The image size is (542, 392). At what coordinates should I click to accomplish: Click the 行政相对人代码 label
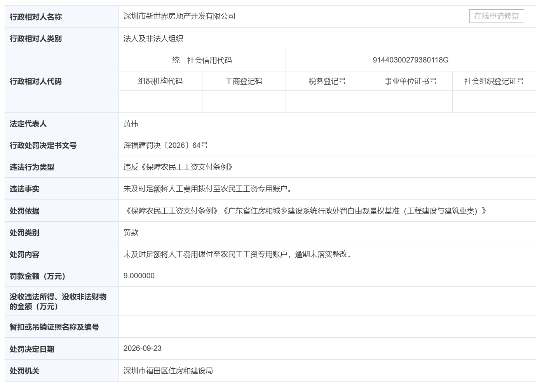point(36,82)
